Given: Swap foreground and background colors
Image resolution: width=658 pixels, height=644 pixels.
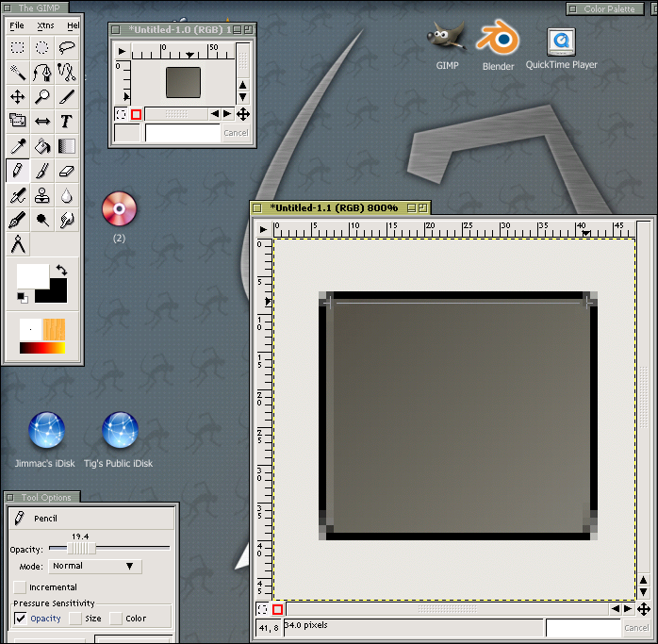Looking at the screenshot, I should click(61, 270).
